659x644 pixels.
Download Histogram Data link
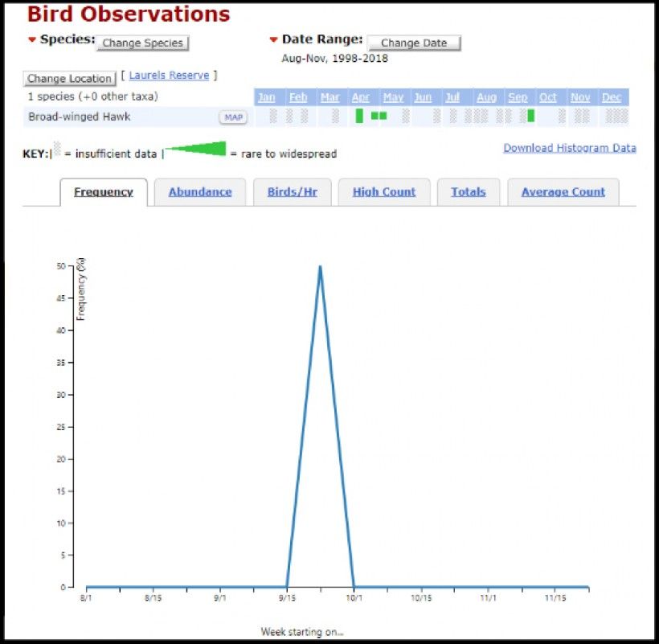click(x=570, y=148)
